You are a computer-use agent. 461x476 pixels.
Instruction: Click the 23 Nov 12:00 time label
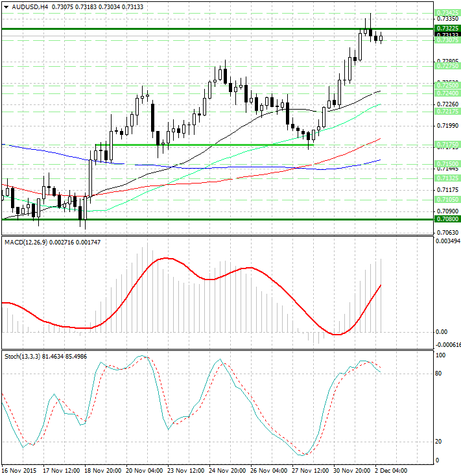click(x=185, y=471)
